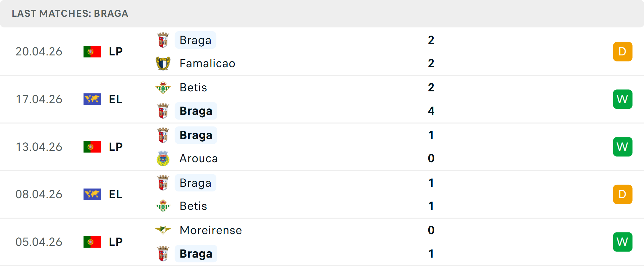Viewport: 644px width, 266px height.
Task: Open the Arouca team link
Action: (x=199, y=159)
